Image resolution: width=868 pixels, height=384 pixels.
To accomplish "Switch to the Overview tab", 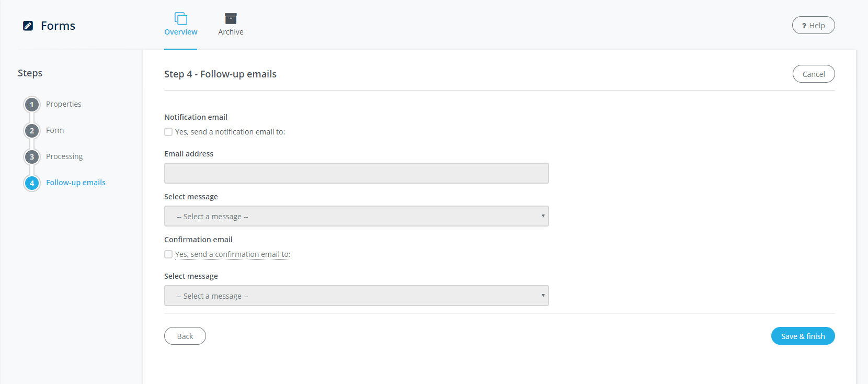I will 181,31.
